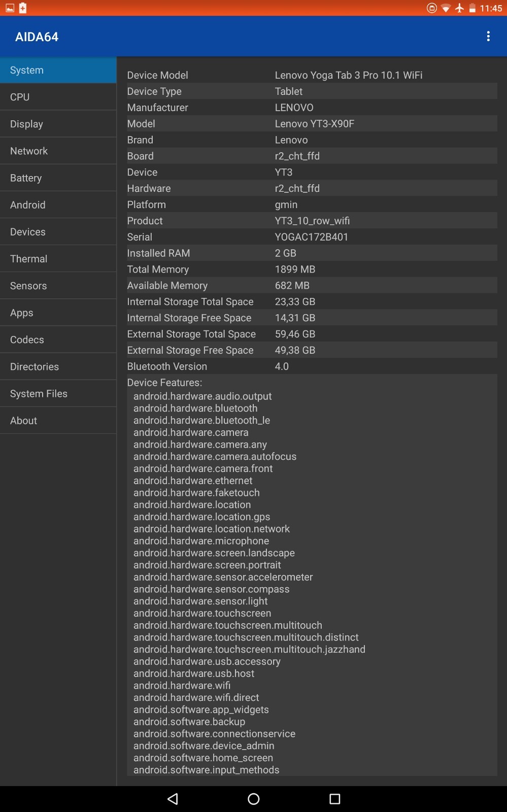Select the Device Model row value
This screenshot has width=507, height=812.
(x=349, y=75)
